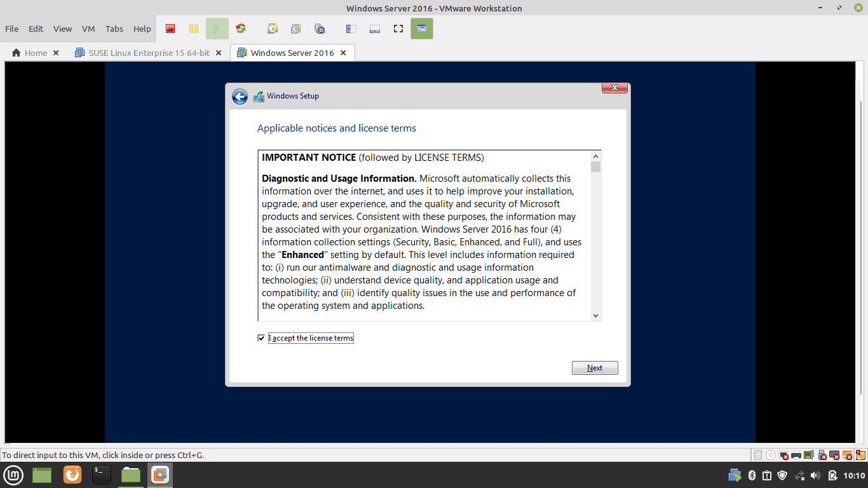Suspend the VM with the yellow pause icon
The height and width of the screenshot is (488, 868).
(194, 29)
